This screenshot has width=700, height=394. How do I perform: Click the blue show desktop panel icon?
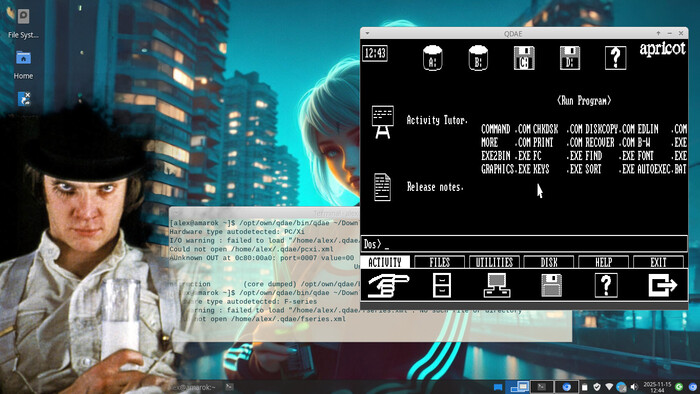tap(498, 387)
